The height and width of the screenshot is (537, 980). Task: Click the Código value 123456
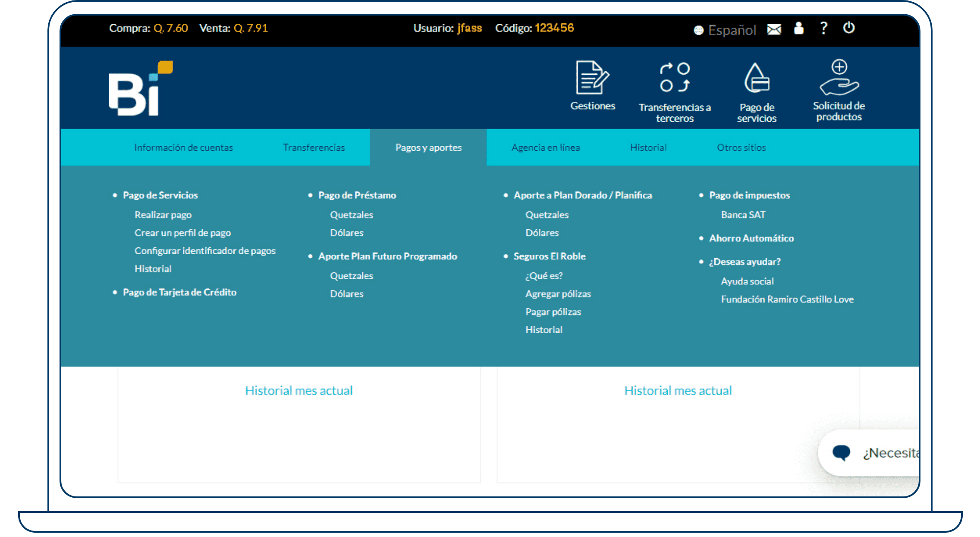tap(554, 28)
